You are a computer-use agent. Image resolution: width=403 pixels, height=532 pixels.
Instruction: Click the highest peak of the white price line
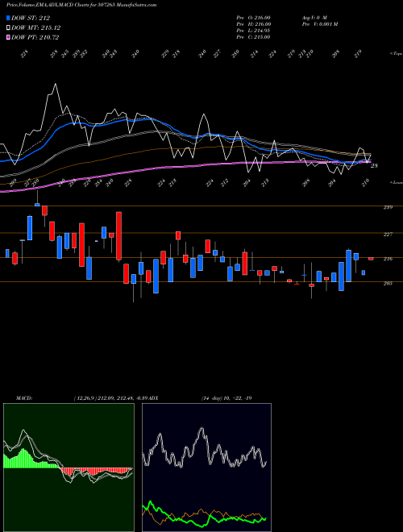click(55, 85)
